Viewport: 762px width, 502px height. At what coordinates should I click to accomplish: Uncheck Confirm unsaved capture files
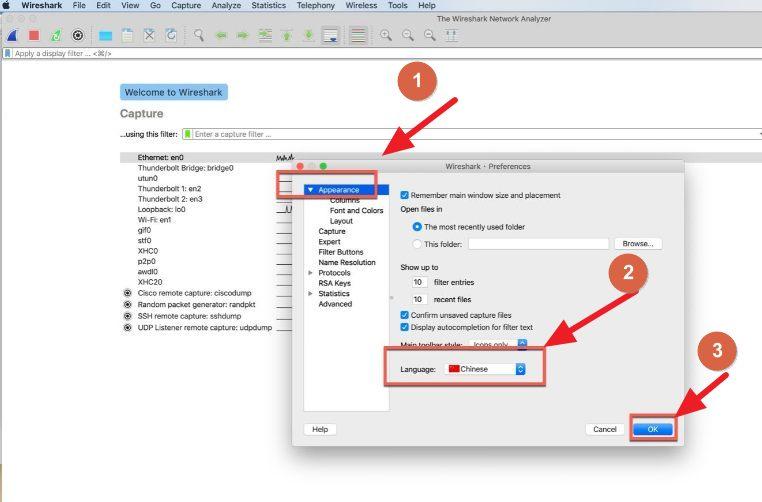[x=405, y=315]
